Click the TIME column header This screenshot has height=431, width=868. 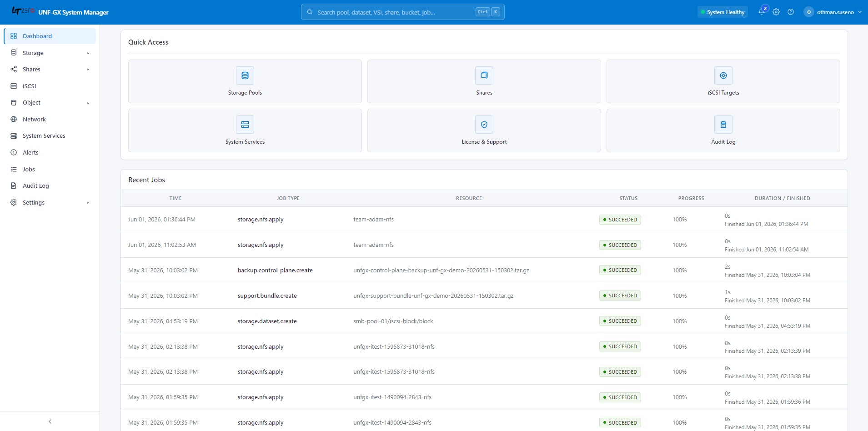tap(176, 198)
